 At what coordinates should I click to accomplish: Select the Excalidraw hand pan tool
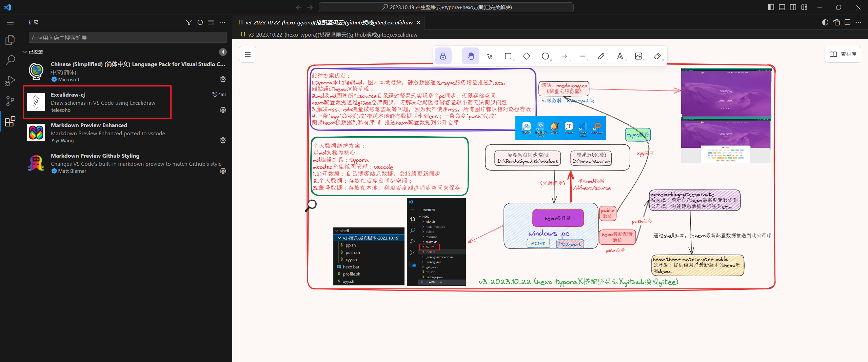(x=471, y=56)
